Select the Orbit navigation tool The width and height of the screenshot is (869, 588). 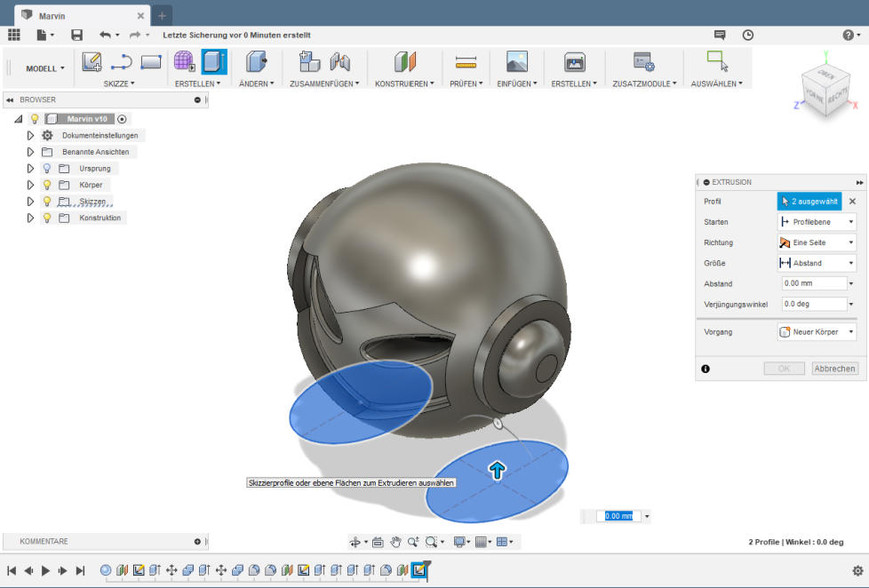point(355,542)
